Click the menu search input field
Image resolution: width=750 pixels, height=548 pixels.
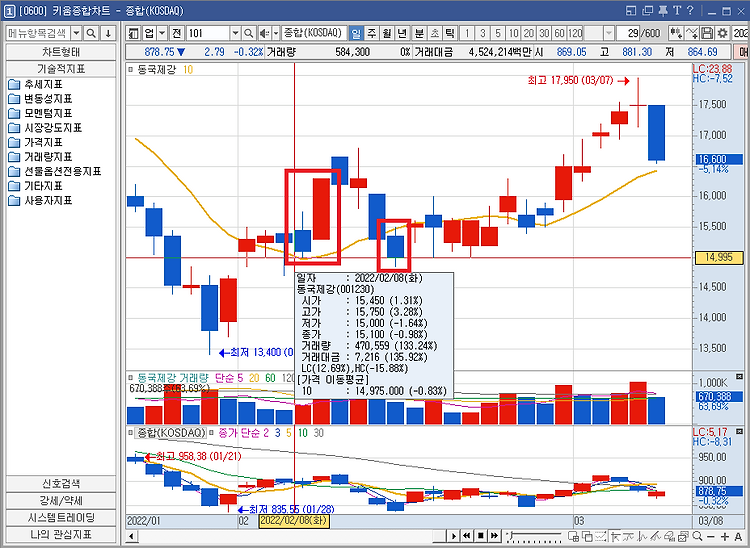pos(38,33)
